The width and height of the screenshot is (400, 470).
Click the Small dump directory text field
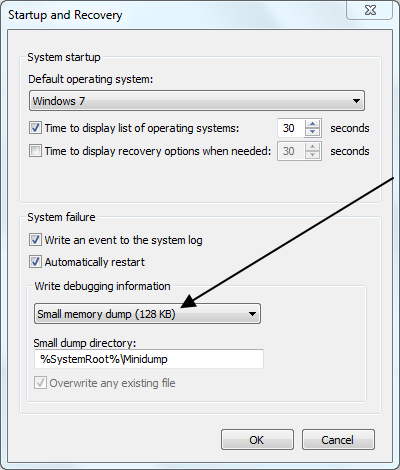[x=149, y=359]
